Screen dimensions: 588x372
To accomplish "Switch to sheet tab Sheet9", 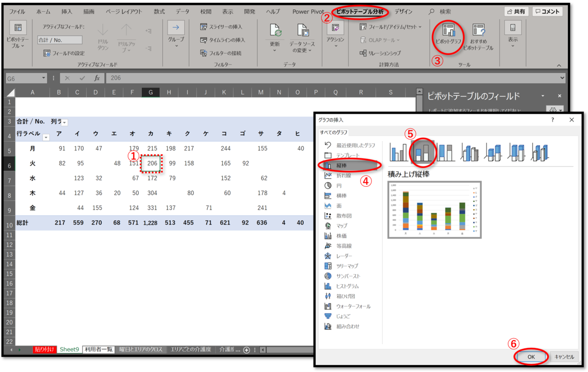I will [x=69, y=349].
